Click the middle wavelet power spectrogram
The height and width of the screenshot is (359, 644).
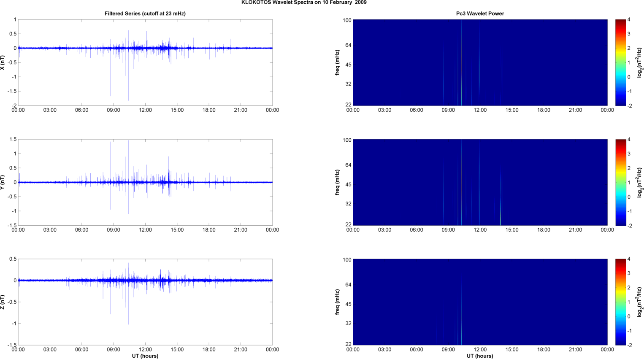click(480, 182)
